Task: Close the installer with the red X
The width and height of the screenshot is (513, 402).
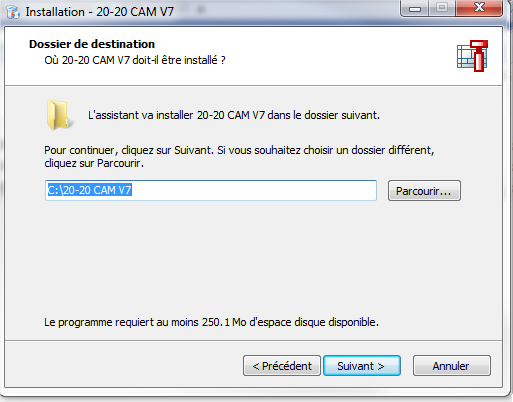Action: tap(479, 8)
